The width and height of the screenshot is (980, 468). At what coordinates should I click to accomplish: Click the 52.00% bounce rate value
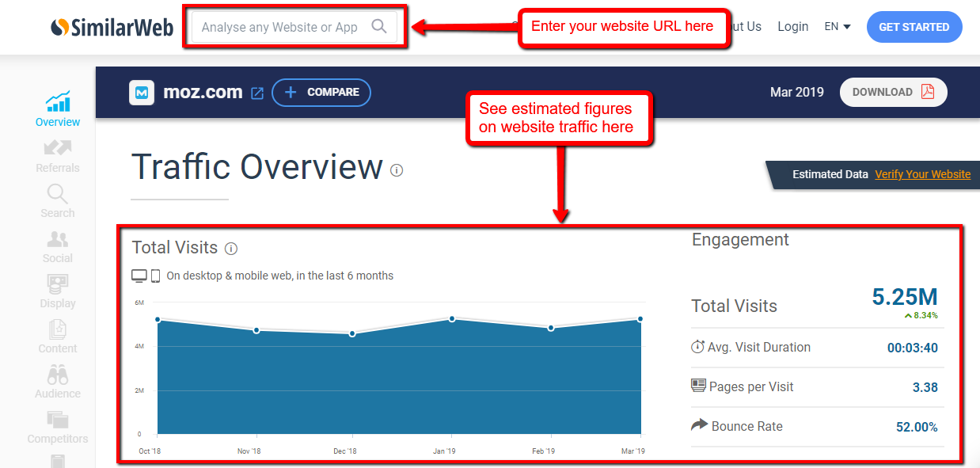coord(917,427)
